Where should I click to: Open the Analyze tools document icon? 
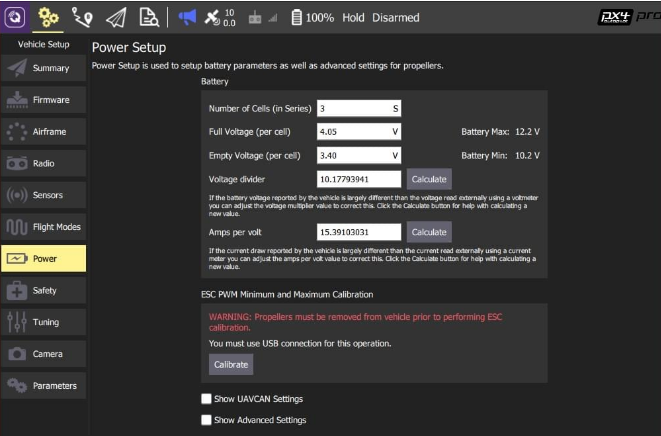pyautogui.click(x=149, y=17)
